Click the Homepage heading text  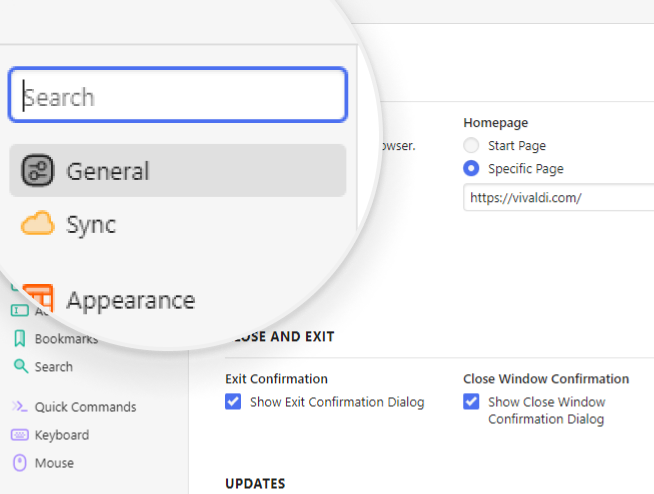coord(496,123)
